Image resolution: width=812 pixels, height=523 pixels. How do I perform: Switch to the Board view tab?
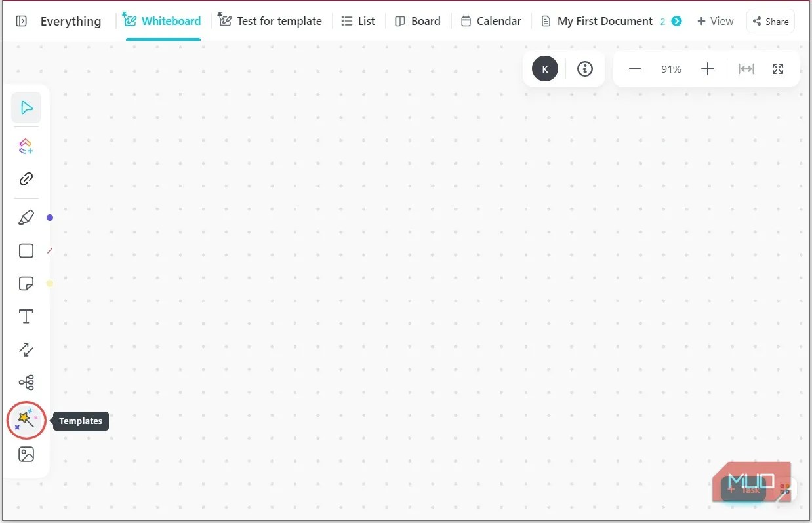pyautogui.click(x=418, y=21)
